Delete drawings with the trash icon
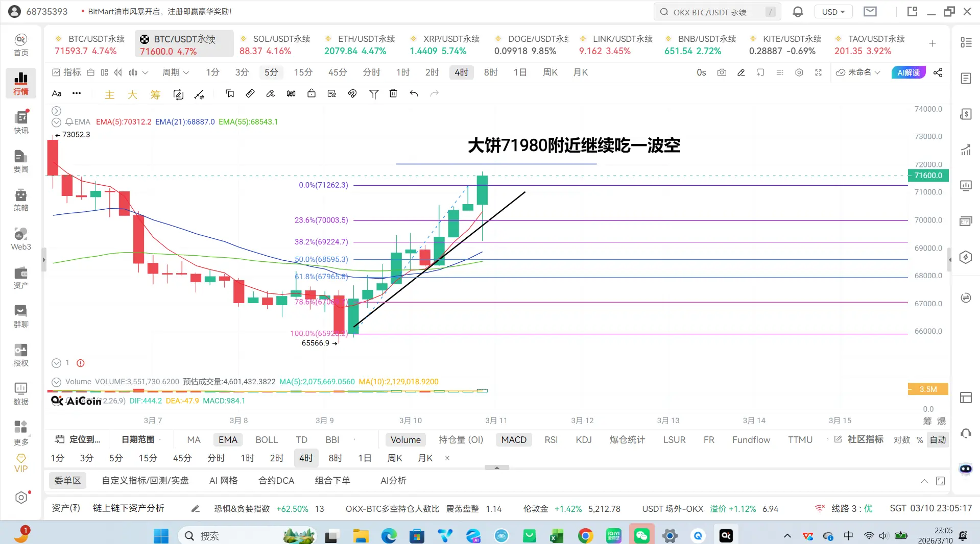980x544 pixels. point(393,93)
